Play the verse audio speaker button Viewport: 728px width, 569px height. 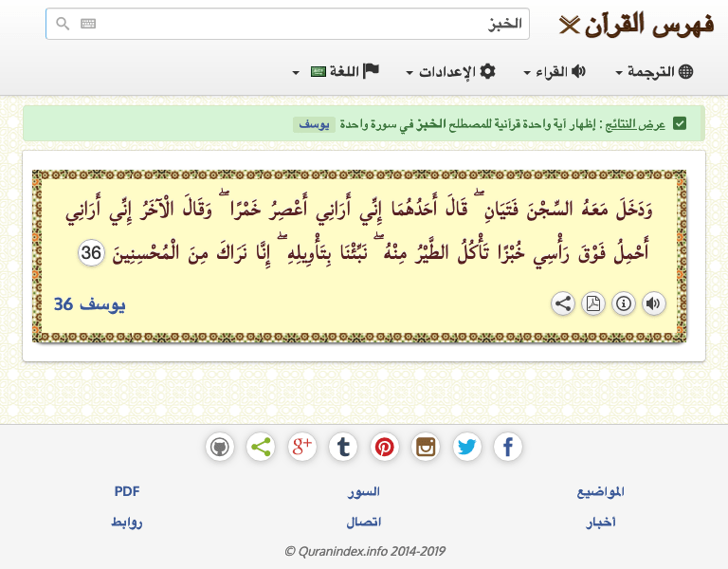654,303
